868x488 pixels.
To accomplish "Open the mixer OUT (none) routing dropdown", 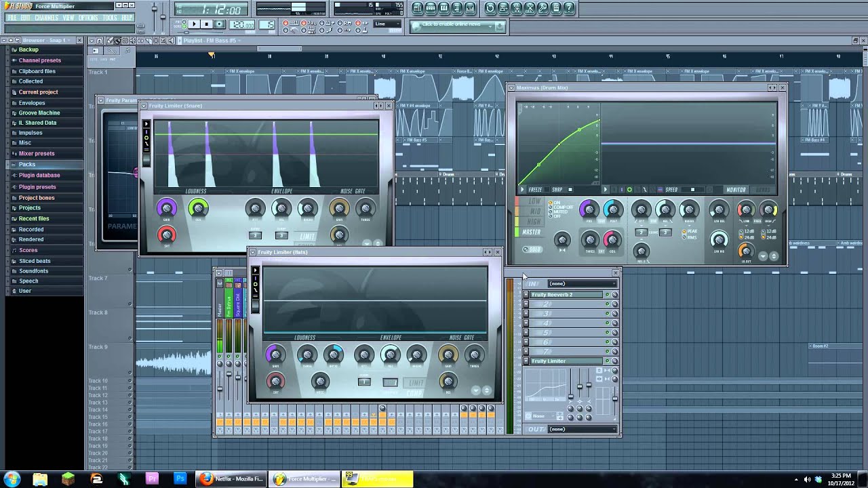I will pos(583,429).
